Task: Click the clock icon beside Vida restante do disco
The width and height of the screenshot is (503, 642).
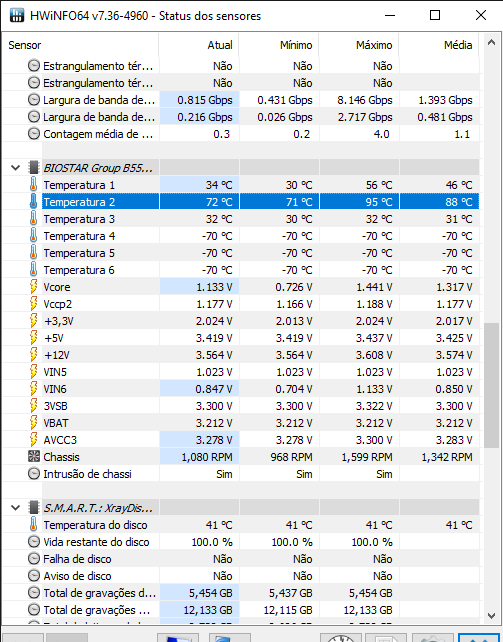Action: tap(34, 542)
